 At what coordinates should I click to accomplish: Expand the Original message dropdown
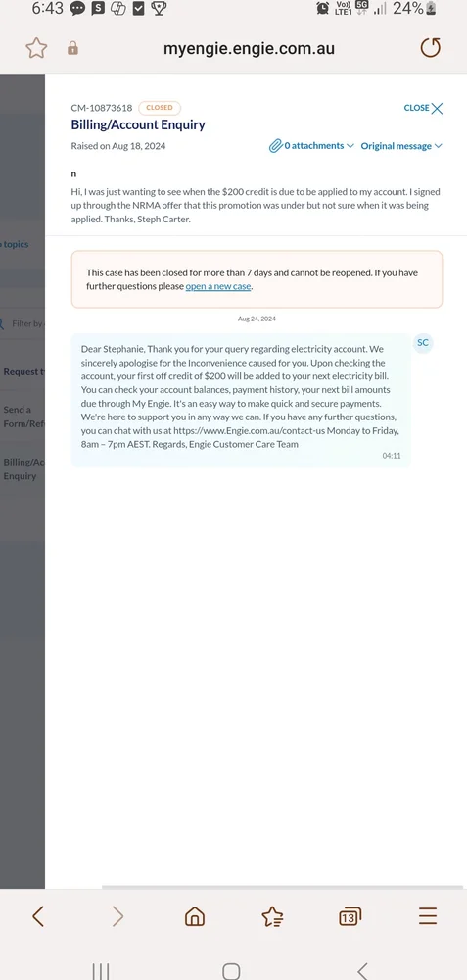click(x=401, y=146)
